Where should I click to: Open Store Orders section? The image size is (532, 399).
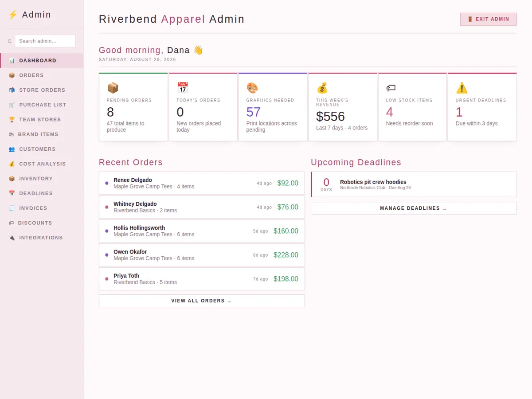click(x=42, y=90)
